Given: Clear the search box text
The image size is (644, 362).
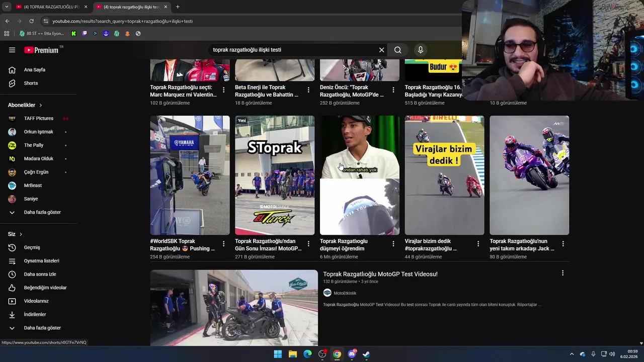Looking at the screenshot, I should coord(381,50).
